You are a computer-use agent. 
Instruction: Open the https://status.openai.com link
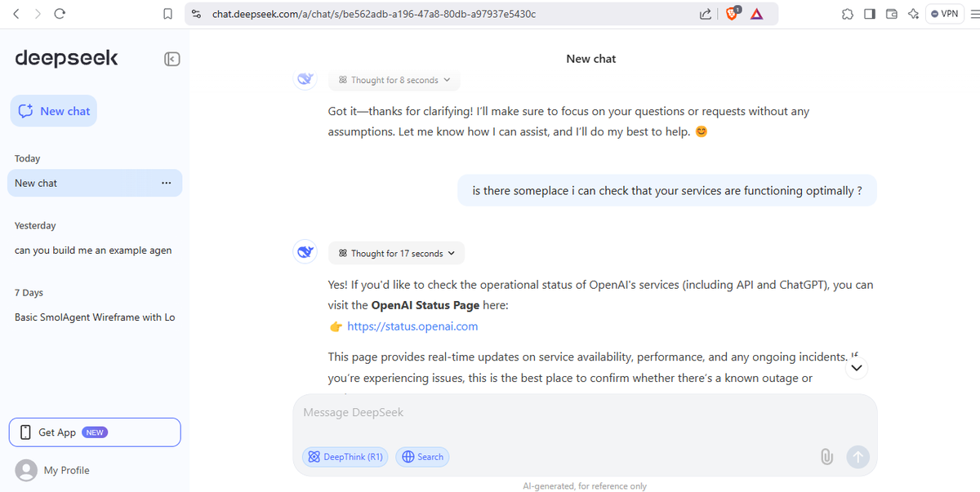point(412,326)
